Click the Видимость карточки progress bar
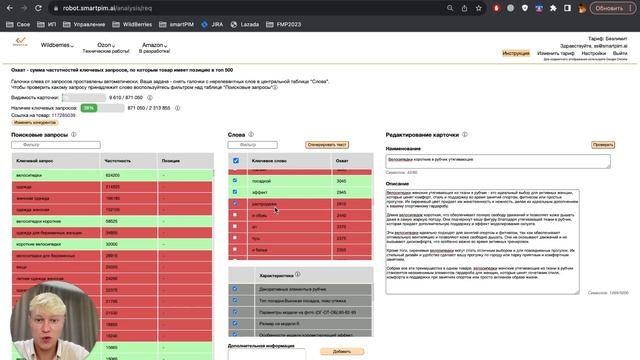This screenshot has height=360, width=640. (84, 98)
